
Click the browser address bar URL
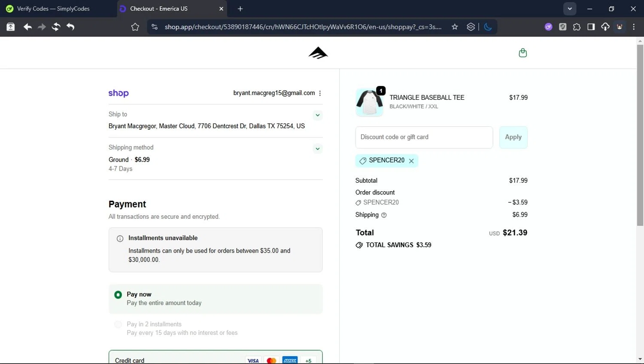click(x=303, y=27)
